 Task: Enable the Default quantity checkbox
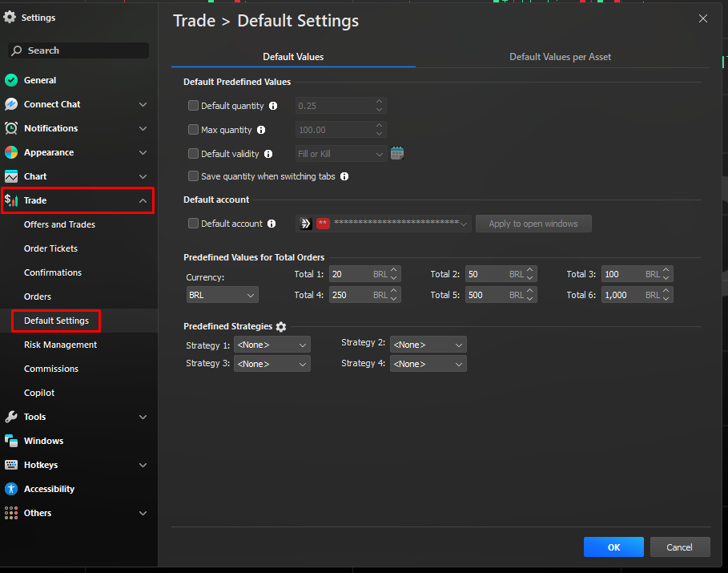point(193,106)
